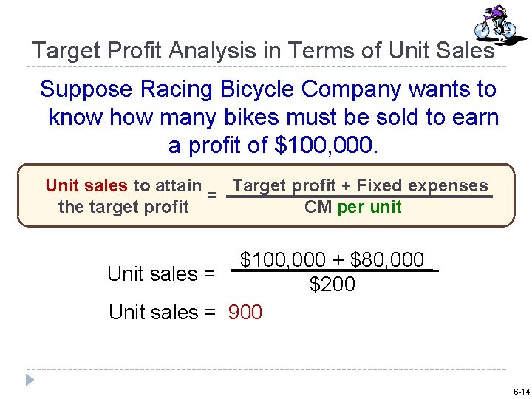Click 'Unit sales =' beside the fraction
This screenshot has width=532, height=399.
click(161, 274)
